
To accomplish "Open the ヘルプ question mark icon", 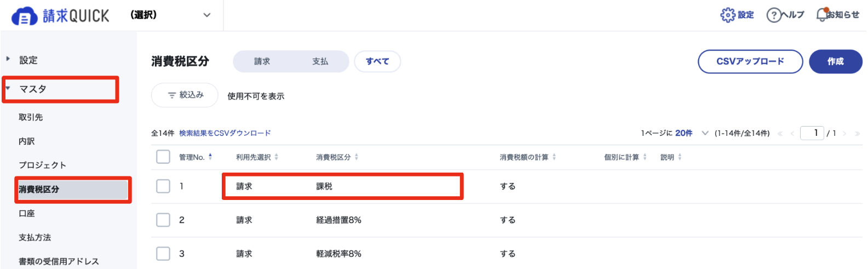I will pos(773,15).
